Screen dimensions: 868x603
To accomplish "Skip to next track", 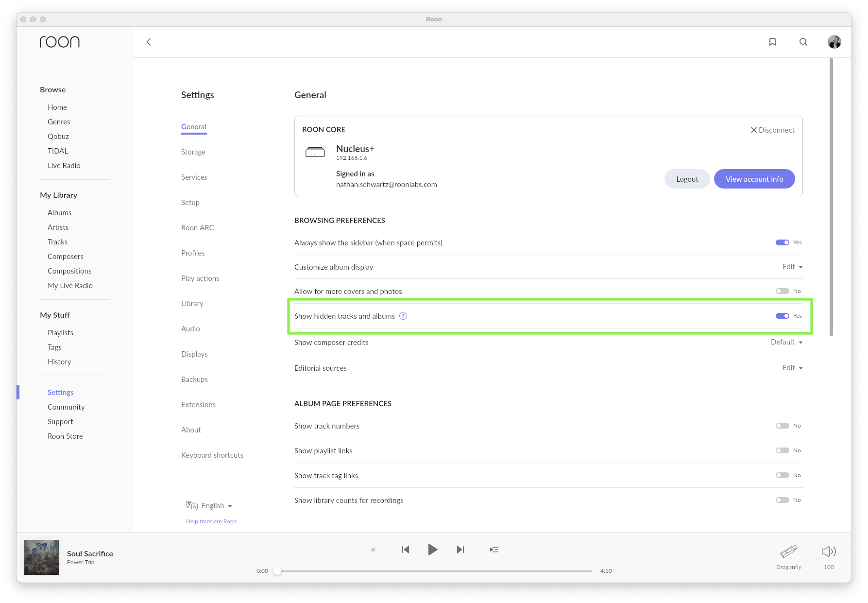I will (x=460, y=550).
